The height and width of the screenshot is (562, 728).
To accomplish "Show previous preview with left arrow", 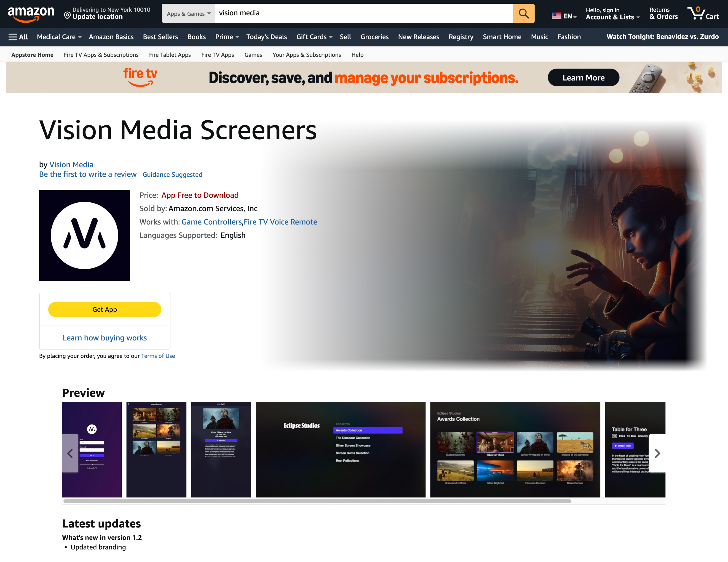I will 70,453.
